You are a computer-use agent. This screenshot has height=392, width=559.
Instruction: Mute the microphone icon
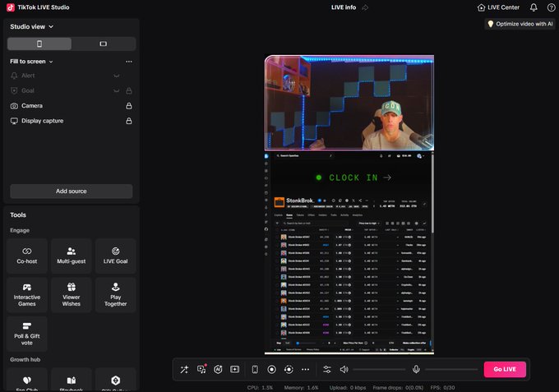(416, 370)
